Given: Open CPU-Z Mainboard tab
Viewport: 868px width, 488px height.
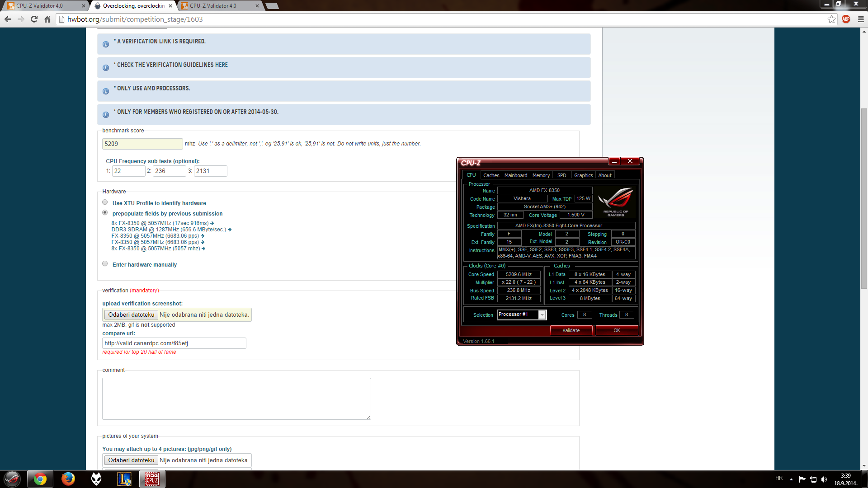Looking at the screenshot, I should coord(516,175).
